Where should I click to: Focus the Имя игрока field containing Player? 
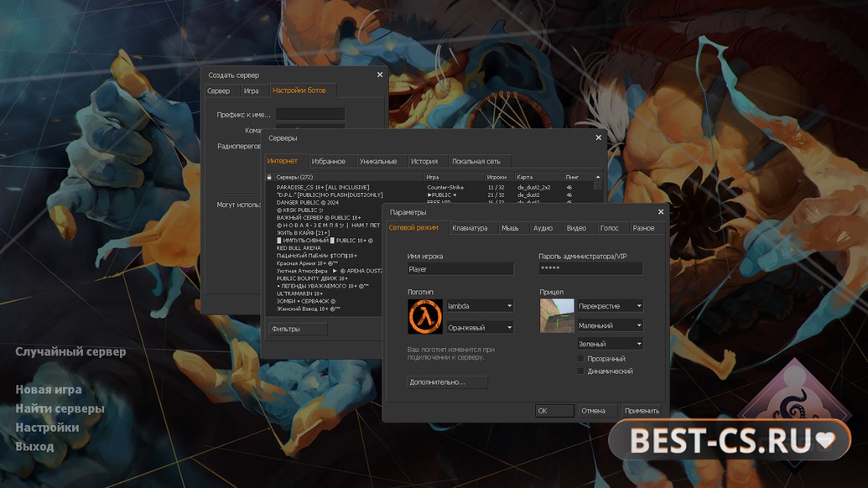tap(460, 269)
